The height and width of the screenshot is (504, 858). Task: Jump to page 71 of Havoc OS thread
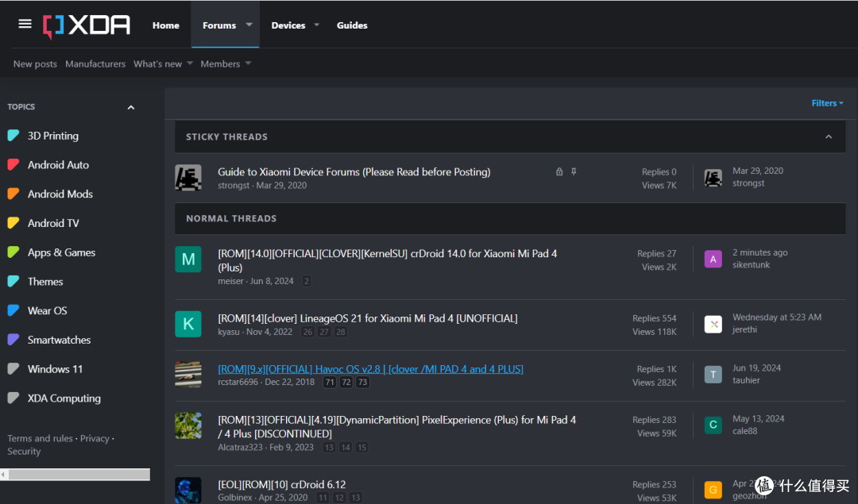(x=329, y=382)
